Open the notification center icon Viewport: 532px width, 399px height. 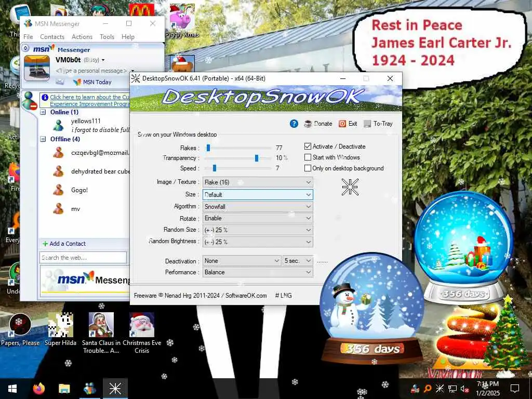515,389
